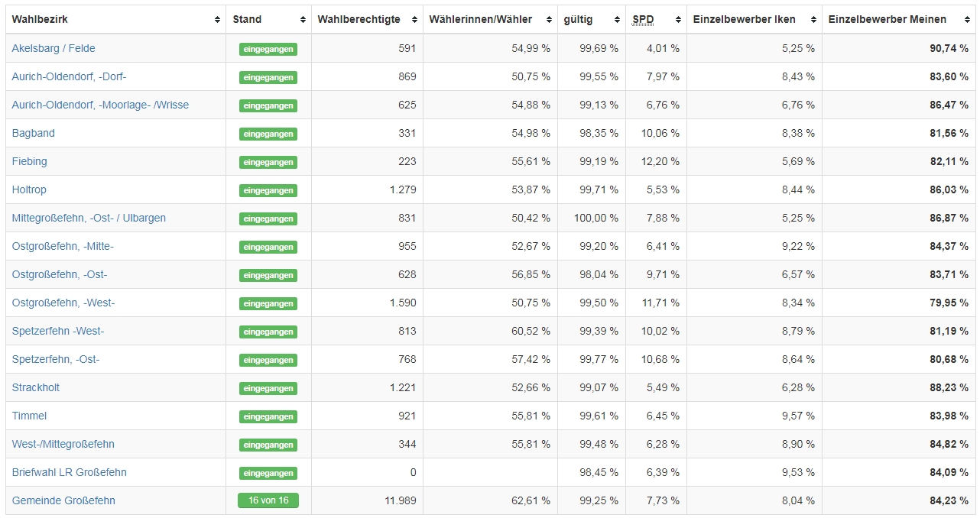Click the 'eingegangen' badge in Timmel row
Viewport: 980px width, 518px height.
point(268,416)
